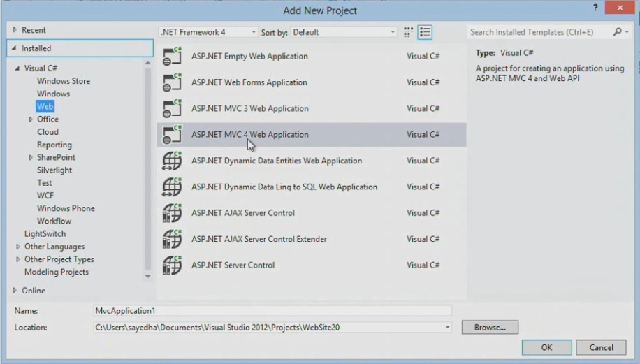Click the ASP.NET MVC 3 Web Application icon
The image size is (640, 364).
pyautogui.click(x=172, y=108)
